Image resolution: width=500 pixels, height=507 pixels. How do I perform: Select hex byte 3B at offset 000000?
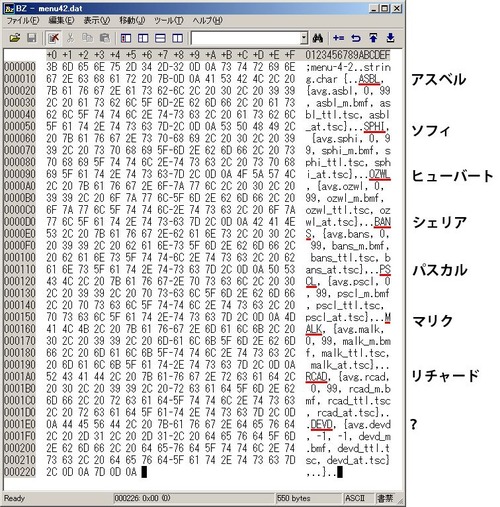pyautogui.click(x=52, y=67)
